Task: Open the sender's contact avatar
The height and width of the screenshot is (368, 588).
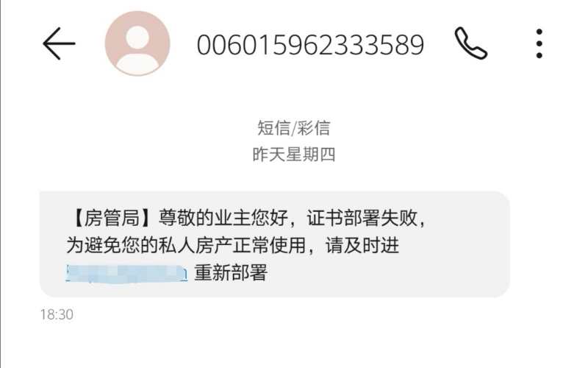Action: [137, 43]
